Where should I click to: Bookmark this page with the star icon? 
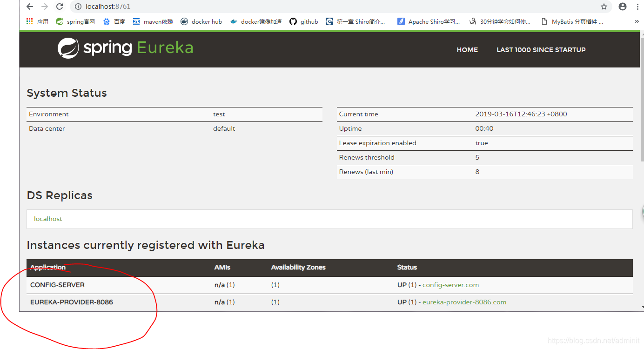click(x=604, y=7)
